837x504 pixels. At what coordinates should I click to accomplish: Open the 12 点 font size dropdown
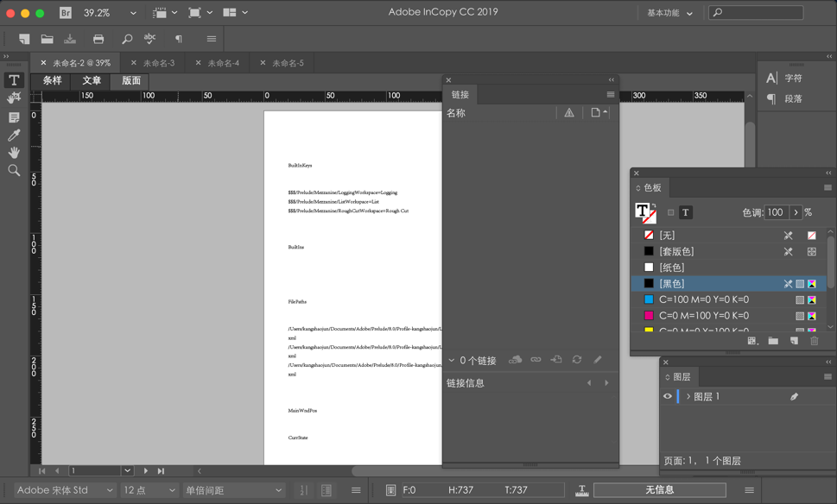[149, 490]
